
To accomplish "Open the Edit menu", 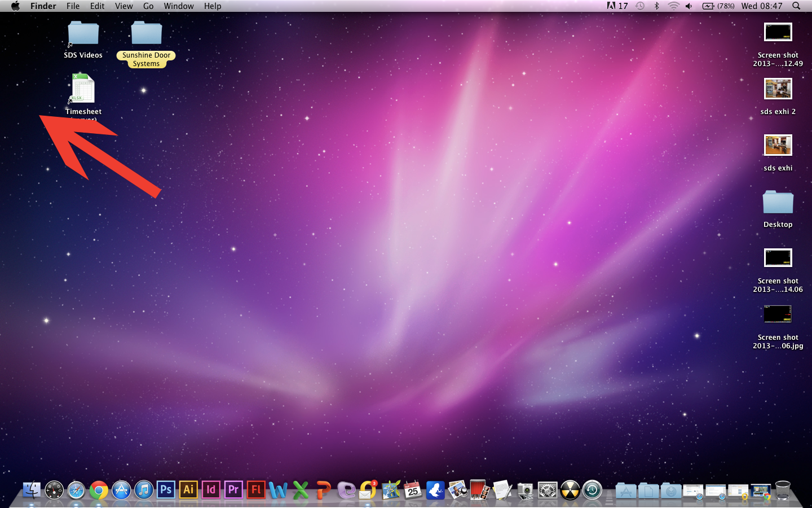I will [98, 6].
